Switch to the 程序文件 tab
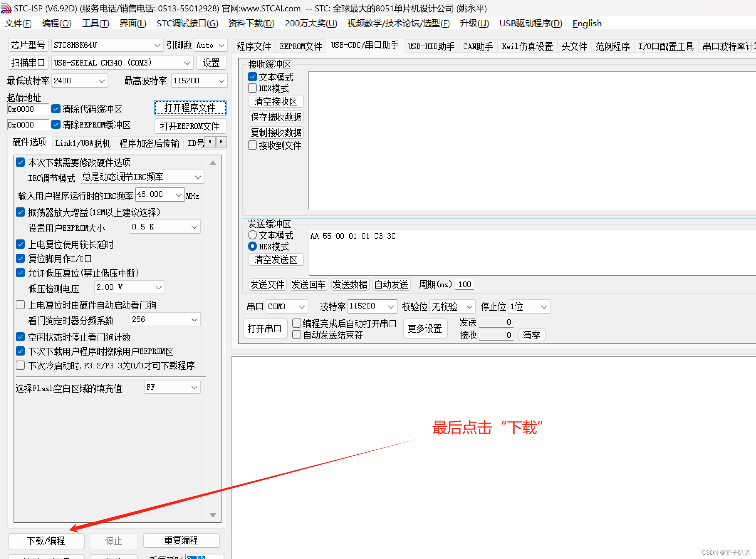This screenshot has height=559, width=756. (254, 46)
